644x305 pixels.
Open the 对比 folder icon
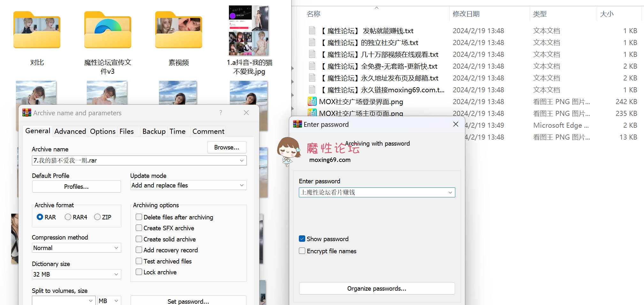37,30
